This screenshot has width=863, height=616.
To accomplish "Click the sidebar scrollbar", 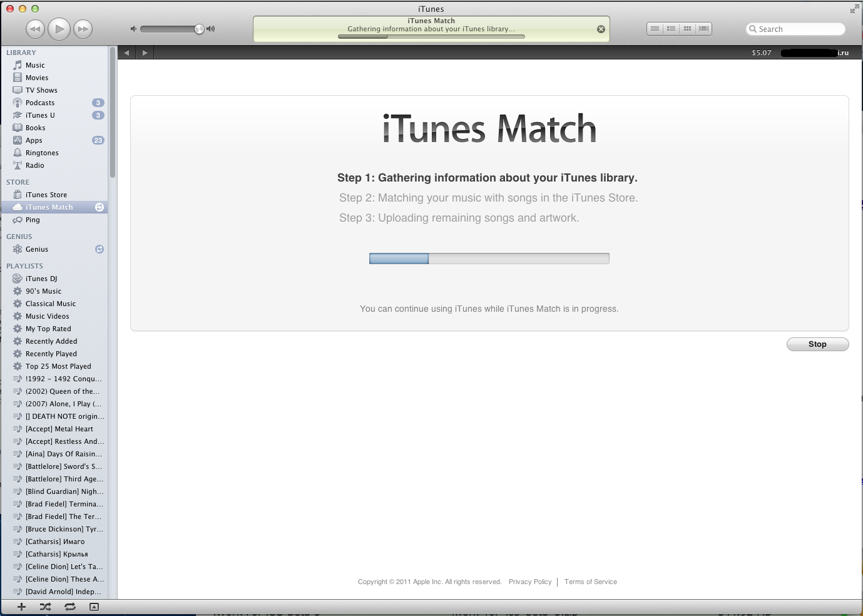I will [x=113, y=113].
